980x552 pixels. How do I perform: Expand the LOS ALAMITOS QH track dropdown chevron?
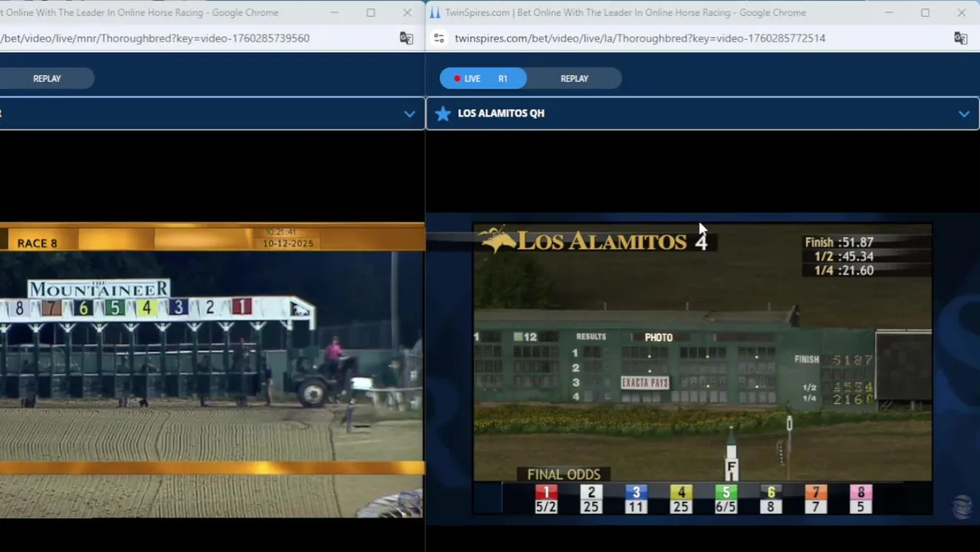[964, 113]
